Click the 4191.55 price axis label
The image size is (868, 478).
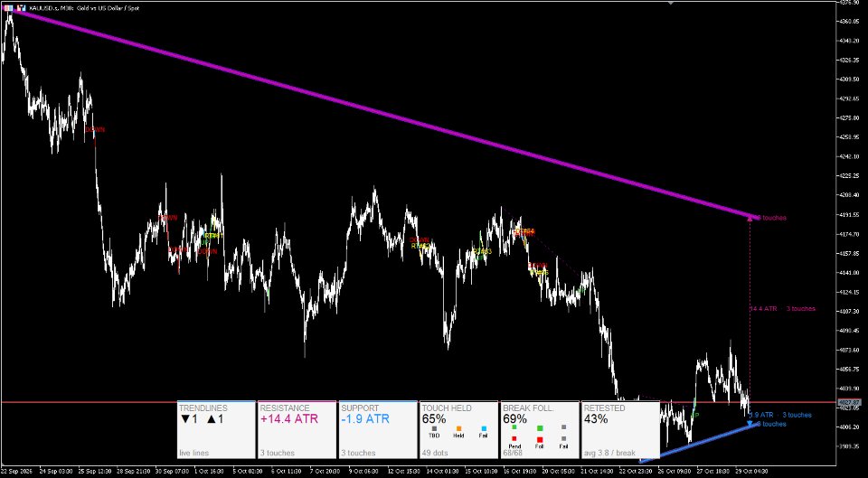pos(850,214)
